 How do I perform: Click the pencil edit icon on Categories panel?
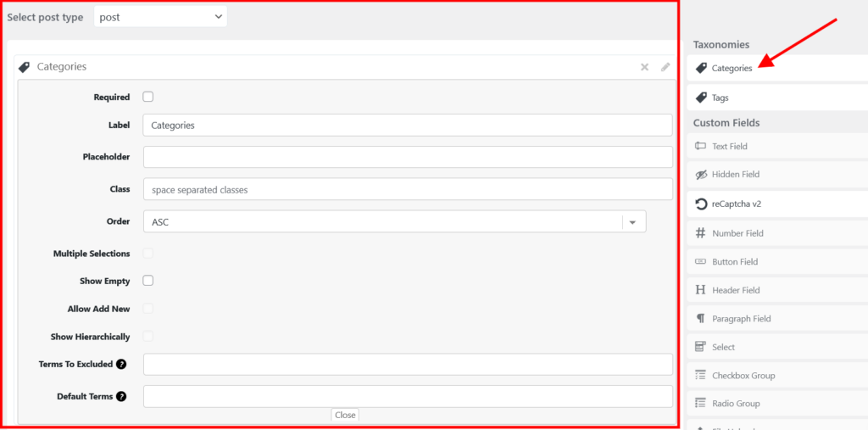point(665,67)
